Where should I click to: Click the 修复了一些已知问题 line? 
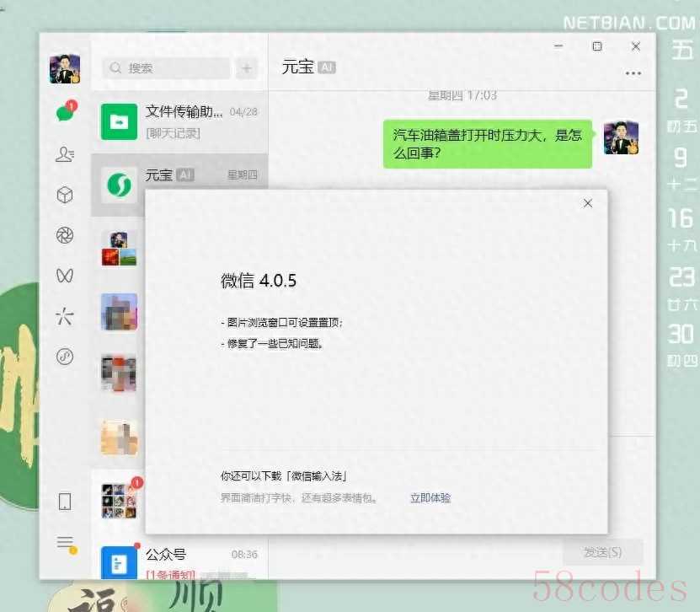(272, 344)
